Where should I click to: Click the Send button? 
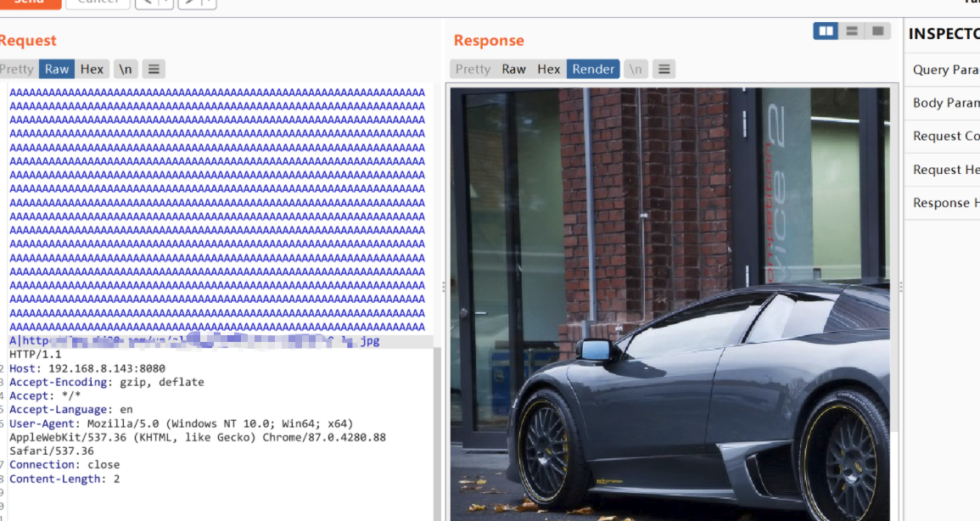(29, 3)
